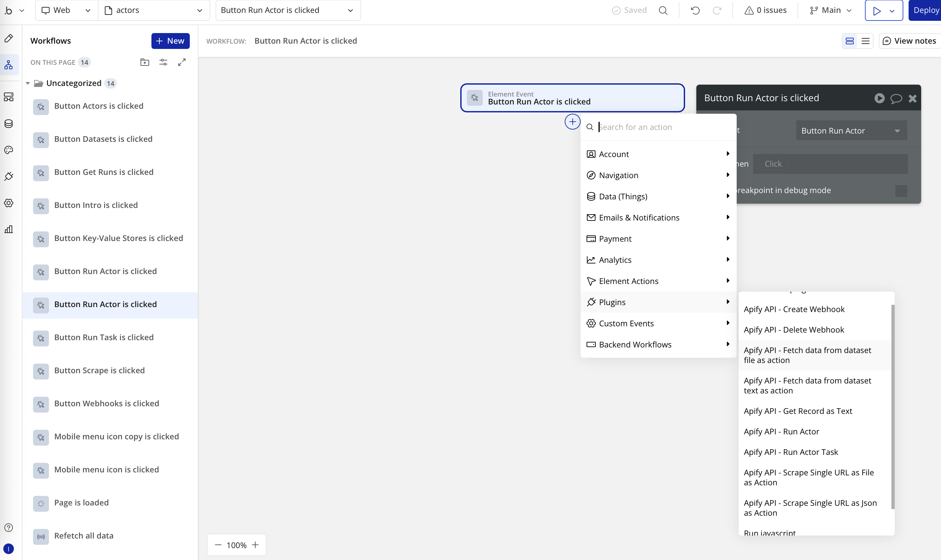Image resolution: width=941 pixels, height=560 pixels.
Task: Collapse the Uncategorized workflows folder
Action: tap(28, 83)
